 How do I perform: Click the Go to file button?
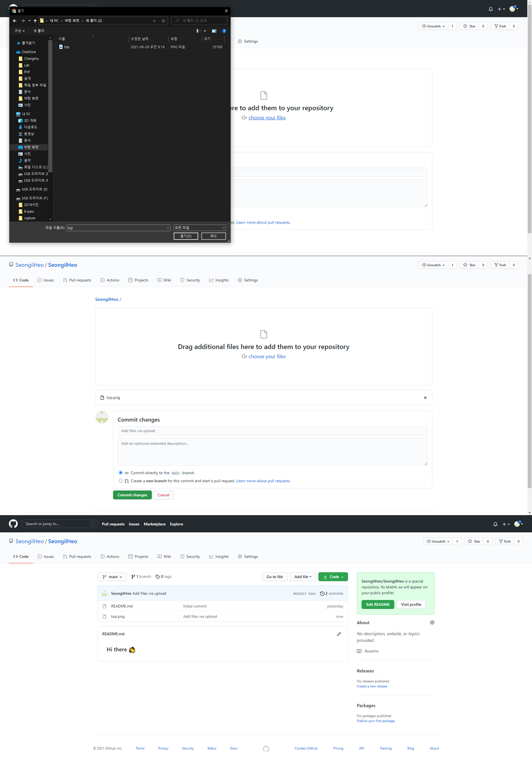coord(274,577)
